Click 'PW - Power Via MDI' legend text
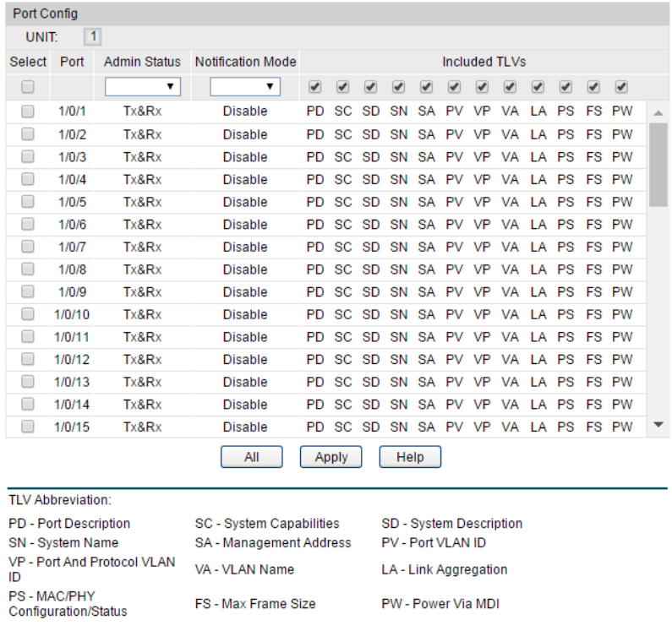This screenshot has height=631, width=672. (440, 604)
